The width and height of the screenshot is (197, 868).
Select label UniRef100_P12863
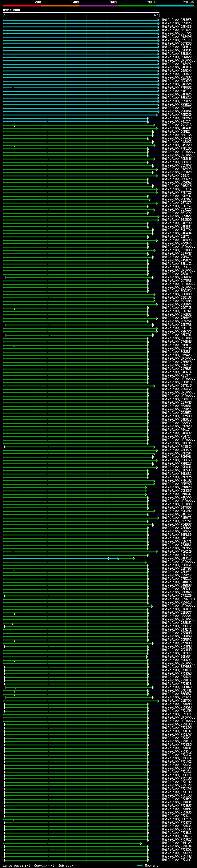(177, 142)
